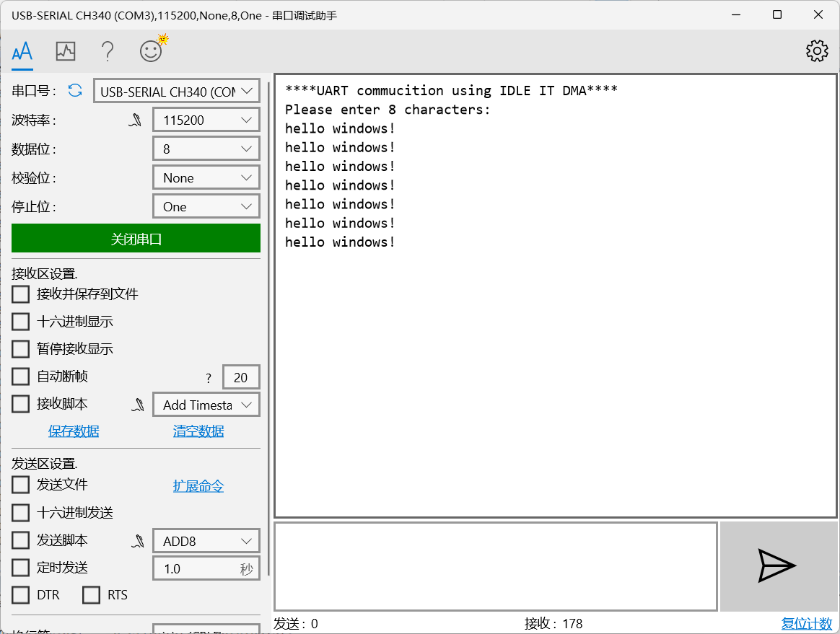Maximize the serial debug assistant window
This screenshot has width=840, height=634.
[777, 14]
